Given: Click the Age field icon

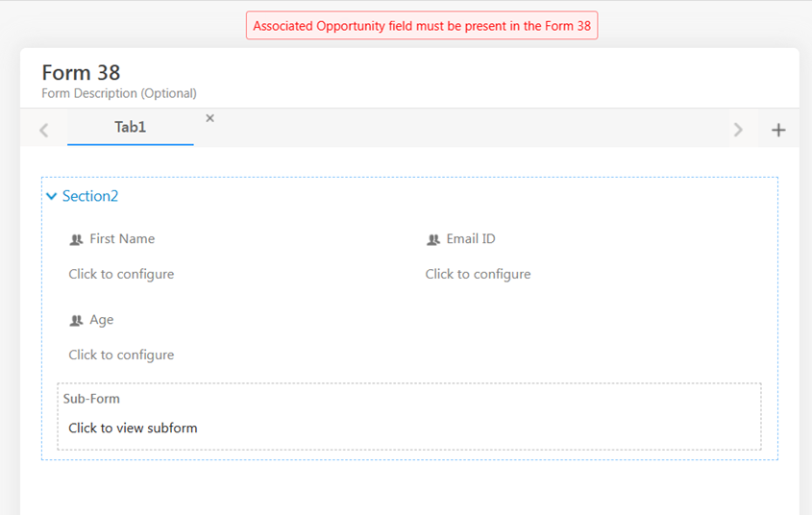Looking at the screenshot, I should [x=76, y=320].
